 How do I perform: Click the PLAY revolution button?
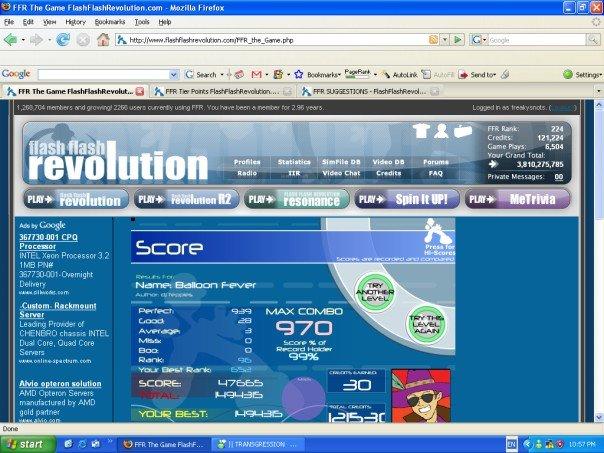(76, 199)
